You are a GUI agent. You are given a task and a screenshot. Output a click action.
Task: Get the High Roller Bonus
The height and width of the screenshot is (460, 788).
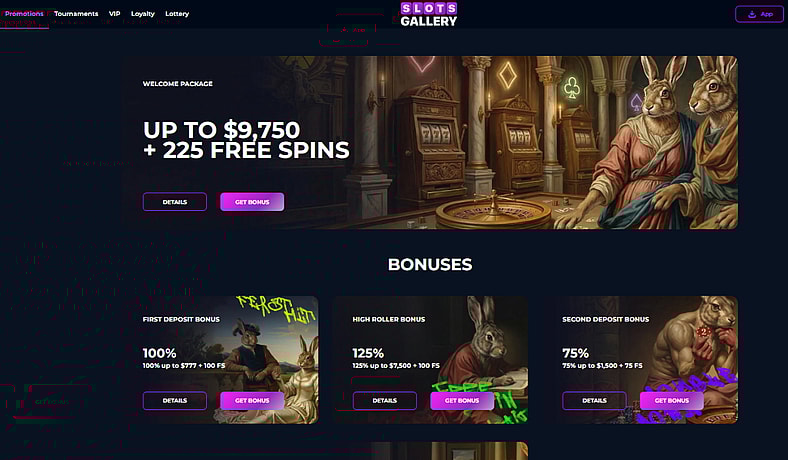[462, 401]
